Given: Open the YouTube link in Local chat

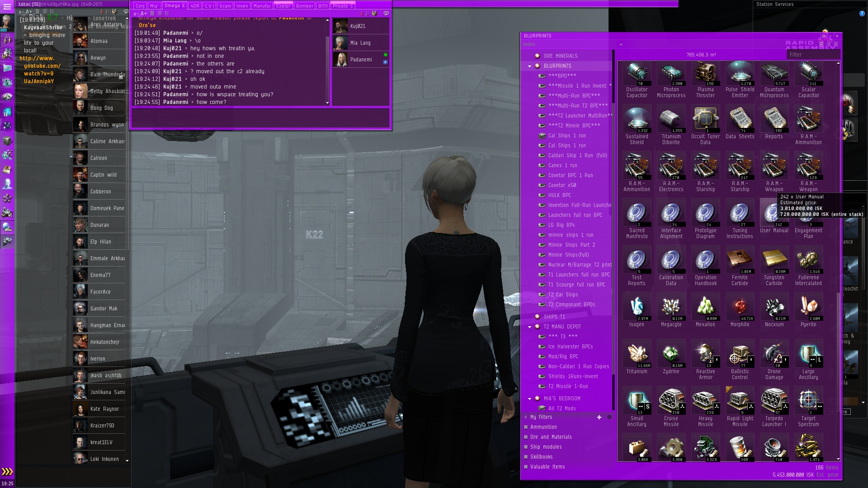Looking at the screenshot, I should click(x=42, y=66).
